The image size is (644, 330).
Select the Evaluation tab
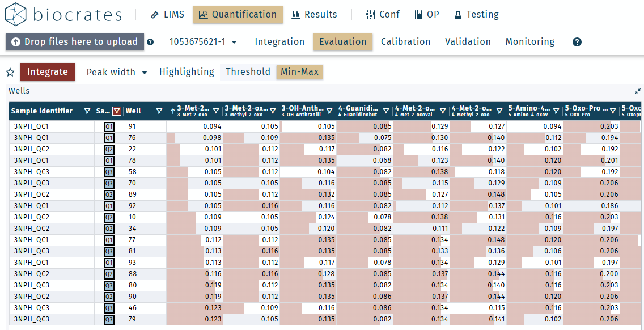pos(342,42)
